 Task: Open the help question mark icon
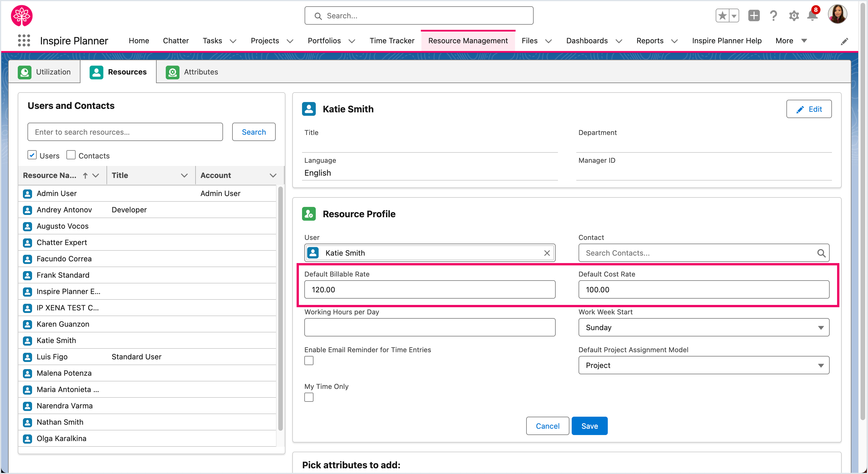[774, 15]
